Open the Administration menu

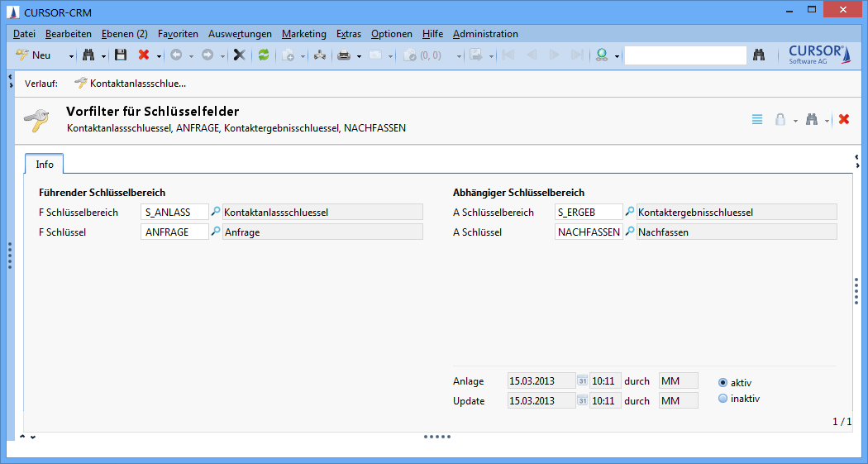[x=485, y=34]
